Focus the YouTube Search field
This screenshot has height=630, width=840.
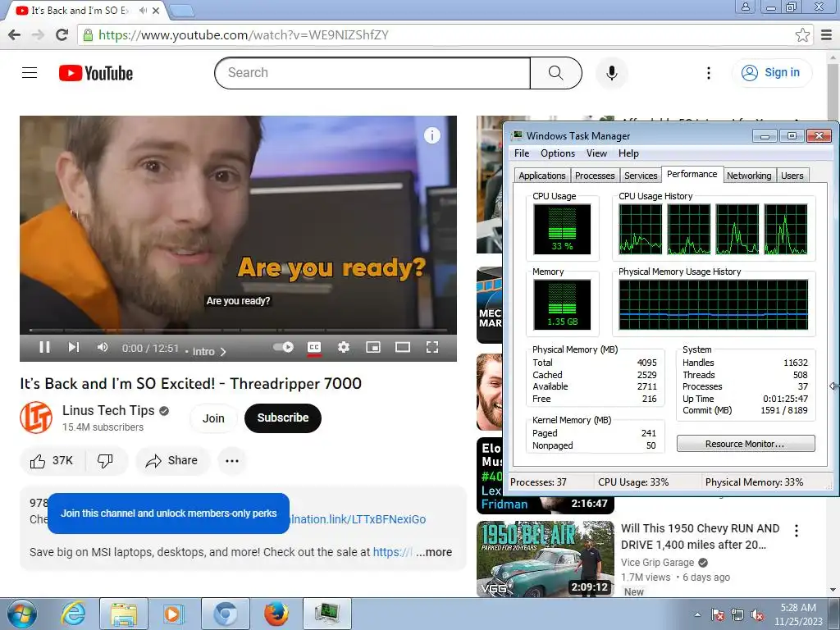pyautogui.click(x=372, y=73)
